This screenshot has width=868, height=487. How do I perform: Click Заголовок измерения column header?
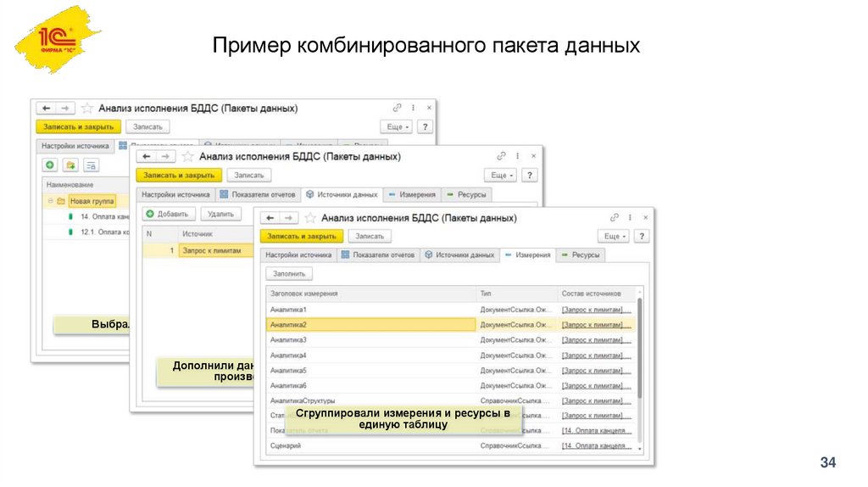click(371, 294)
